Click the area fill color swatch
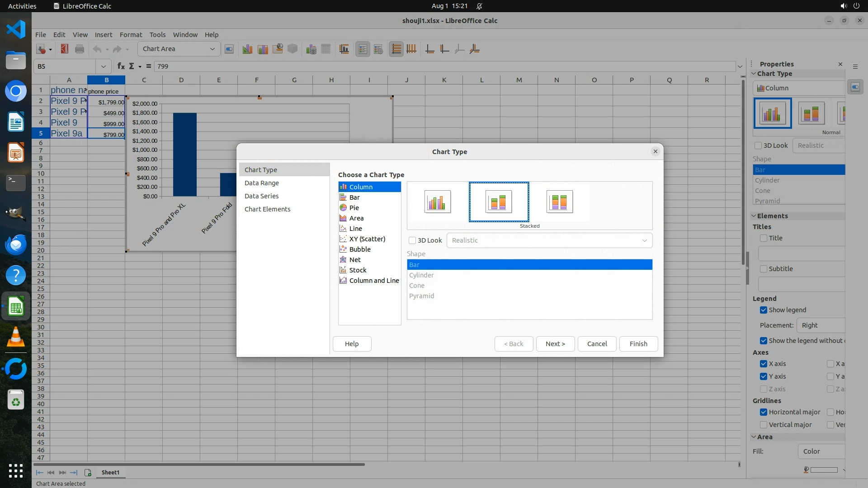868x488 pixels. tap(823, 470)
